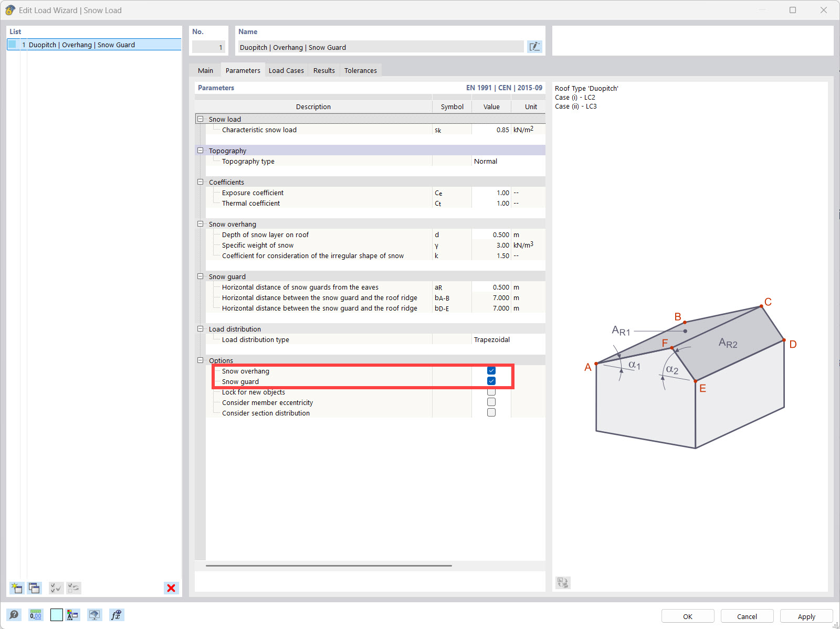Apply the current snow load settings
This screenshot has height=629, width=840.
806,616
